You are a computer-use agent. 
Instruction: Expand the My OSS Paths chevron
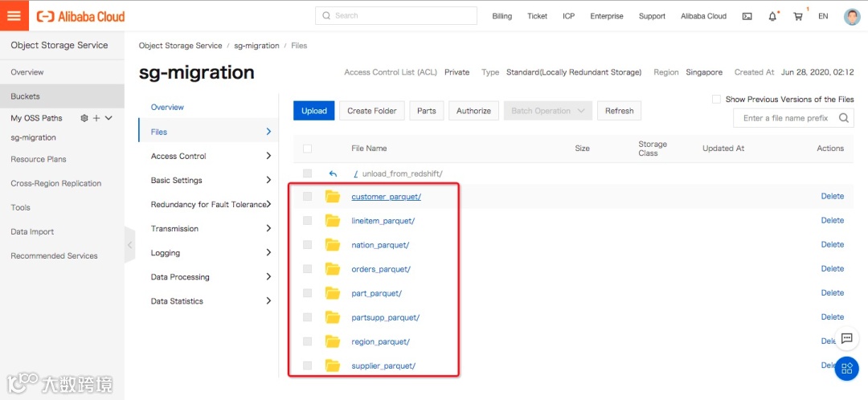(108, 118)
